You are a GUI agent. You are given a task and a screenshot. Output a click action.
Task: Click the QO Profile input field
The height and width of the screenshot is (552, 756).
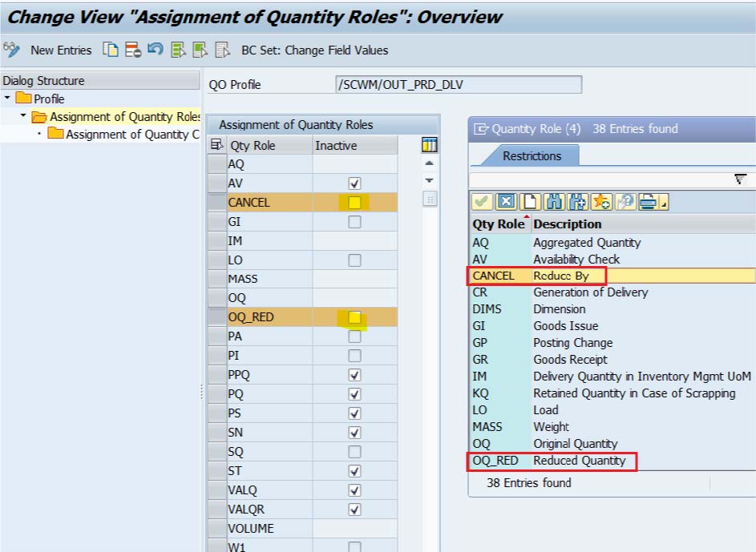pos(458,85)
